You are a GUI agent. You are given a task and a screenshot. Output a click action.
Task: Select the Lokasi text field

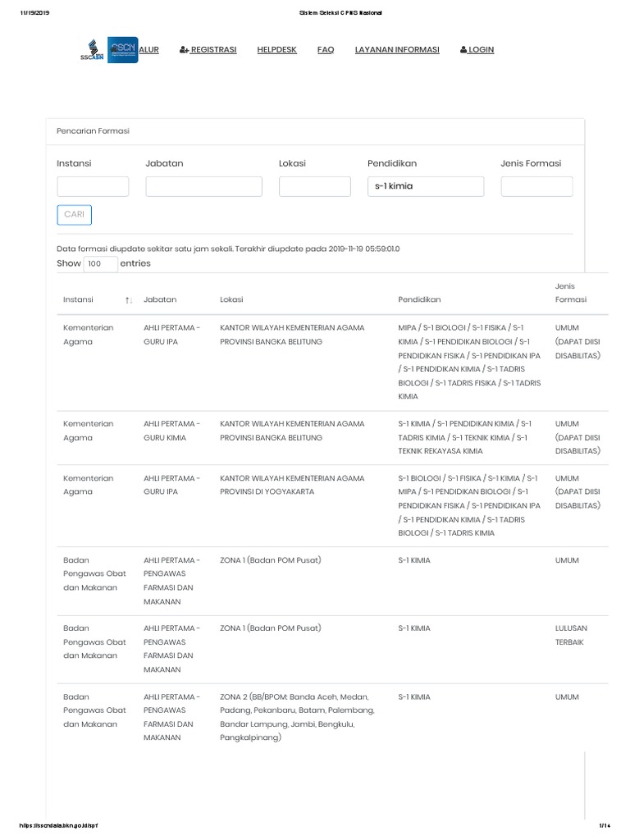(x=314, y=186)
